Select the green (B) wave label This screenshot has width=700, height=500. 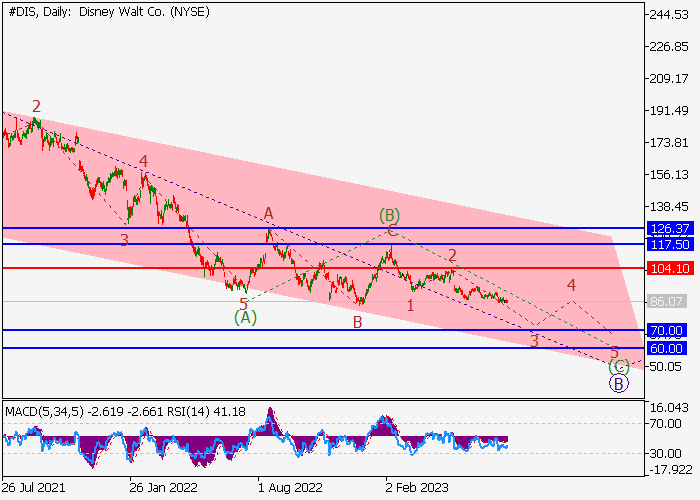[389, 215]
